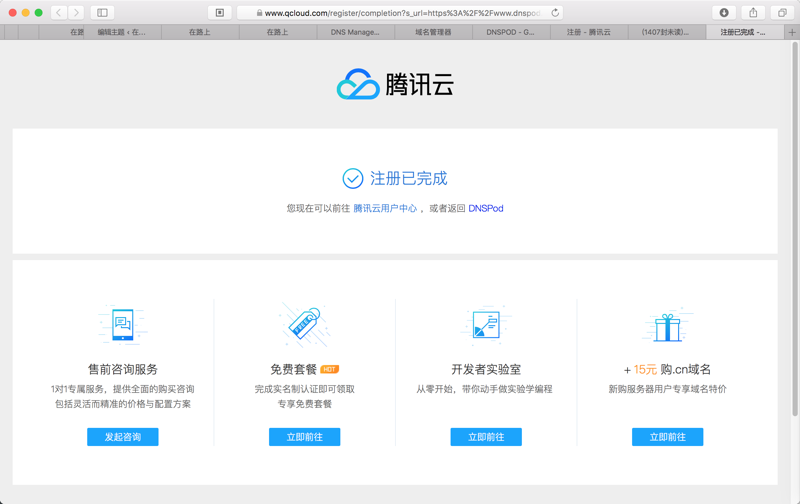Click text 专享免费套餐

pyautogui.click(x=305, y=404)
